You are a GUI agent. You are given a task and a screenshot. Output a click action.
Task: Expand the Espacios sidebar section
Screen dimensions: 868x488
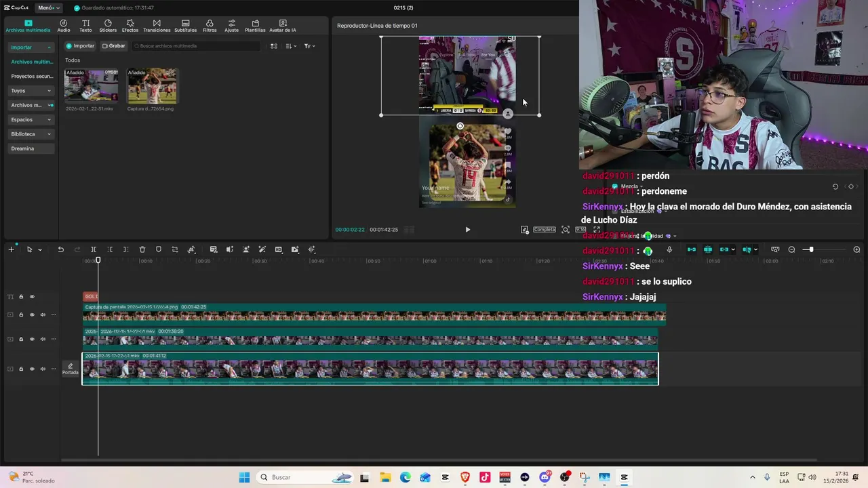coord(31,119)
